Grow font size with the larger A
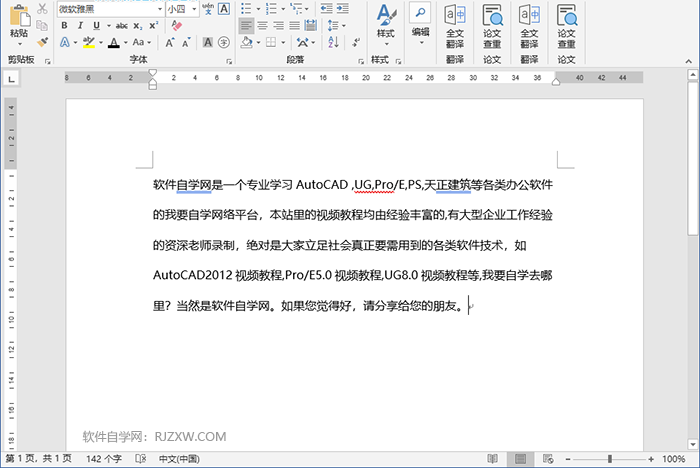Screen dimensions: 700x468 pos(170,42)
